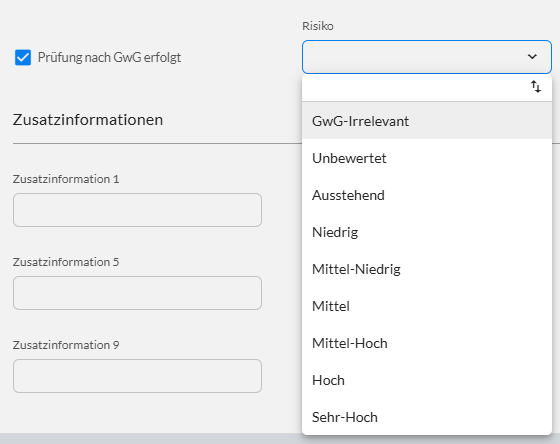Click the Zusatzinformation 1 input field
This screenshot has width=560, height=444.
pyautogui.click(x=138, y=210)
